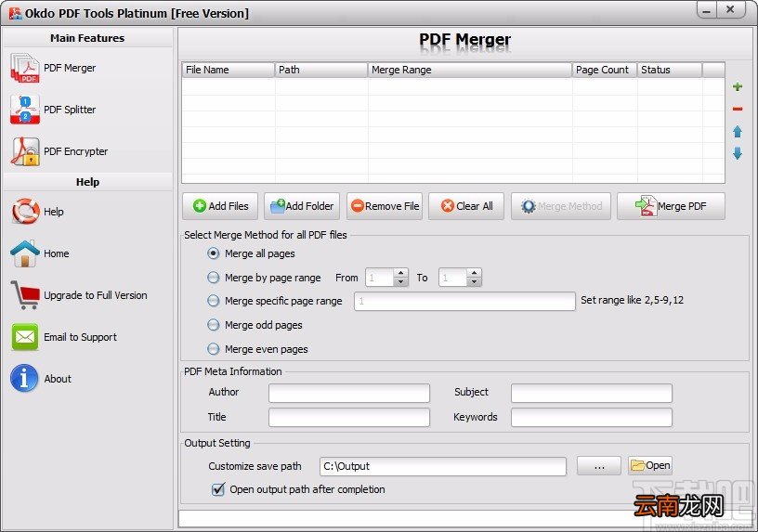The image size is (758, 532).
Task: Minimize the Okdo PDF Tools window
Action: click(707, 10)
